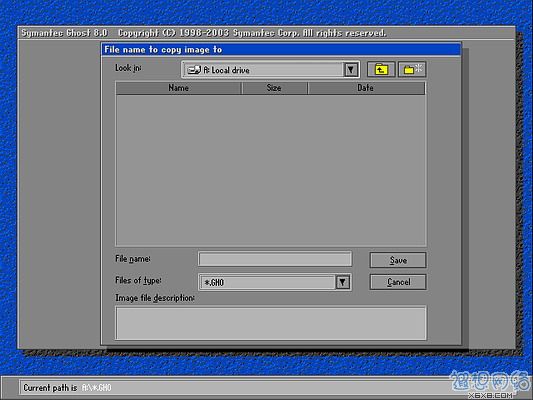Sort by the Date column header

click(366, 88)
